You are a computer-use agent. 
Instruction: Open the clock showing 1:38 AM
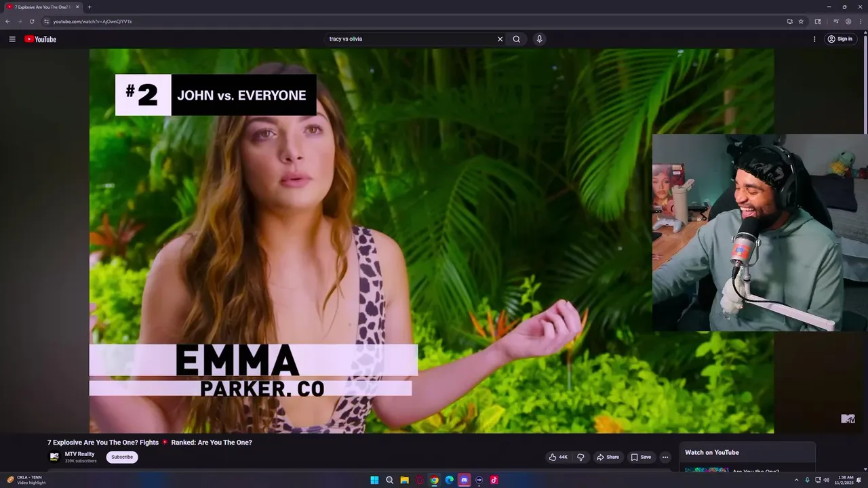[844, 480]
